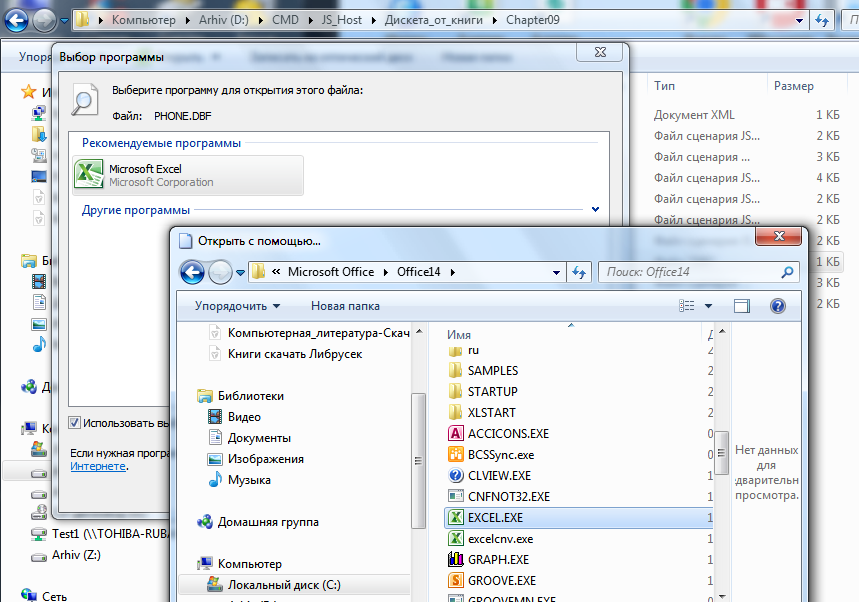
Task: Select the CLVIEW.EXE help file
Action: click(499, 476)
